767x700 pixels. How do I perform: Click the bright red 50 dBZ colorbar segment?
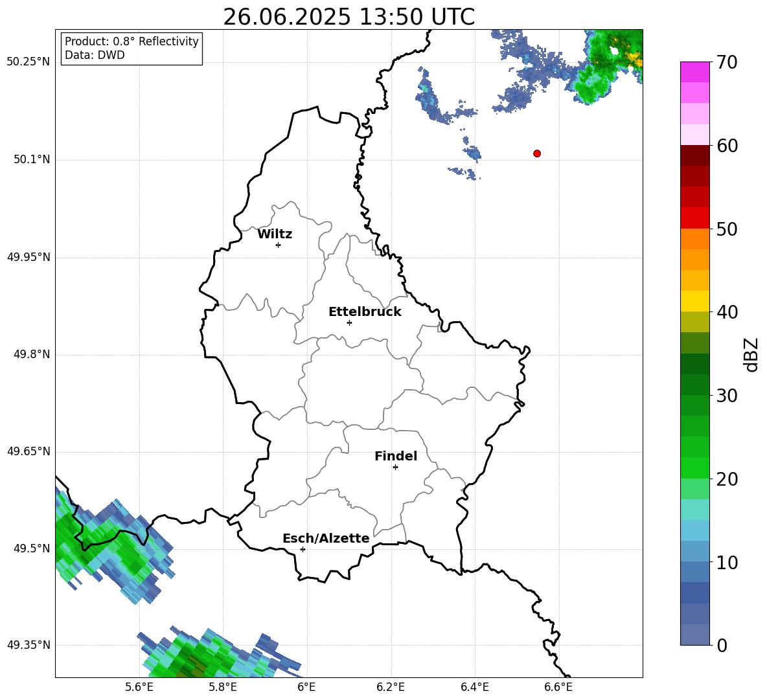tap(694, 218)
